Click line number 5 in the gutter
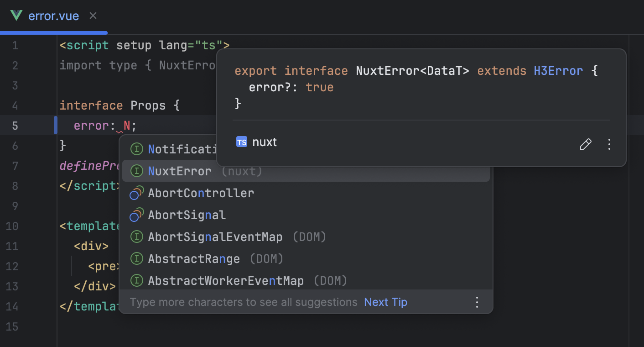 (x=15, y=126)
